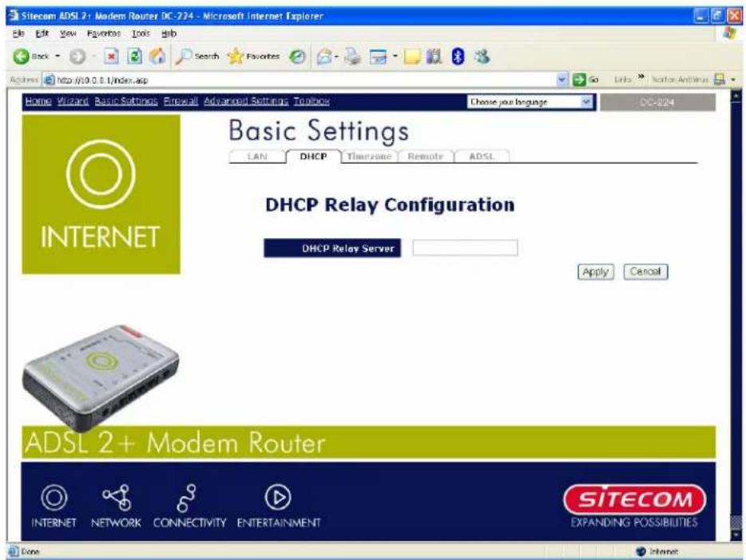746x560 pixels.
Task: Open the Tools menu
Action: (141, 34)
